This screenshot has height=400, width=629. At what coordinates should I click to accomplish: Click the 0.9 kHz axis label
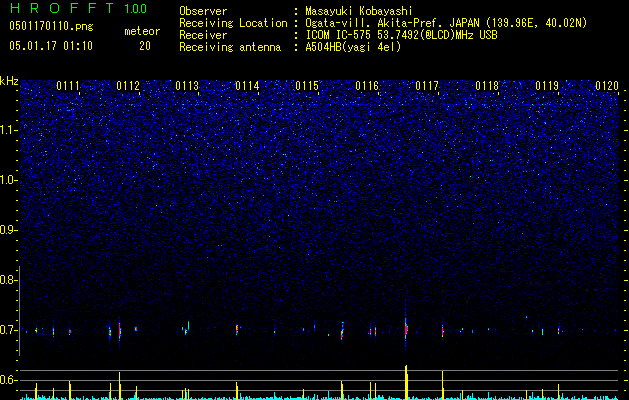(x=8, y=230)
